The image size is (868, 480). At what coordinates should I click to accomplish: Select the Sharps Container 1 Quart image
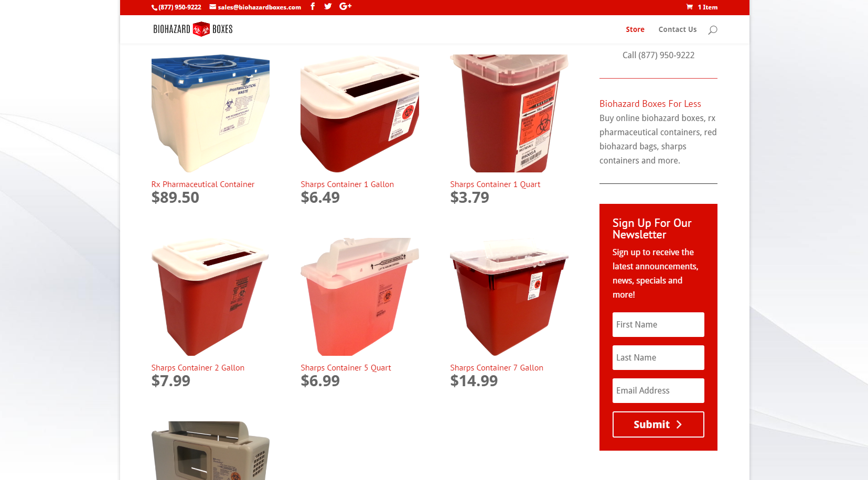[509, 113]
